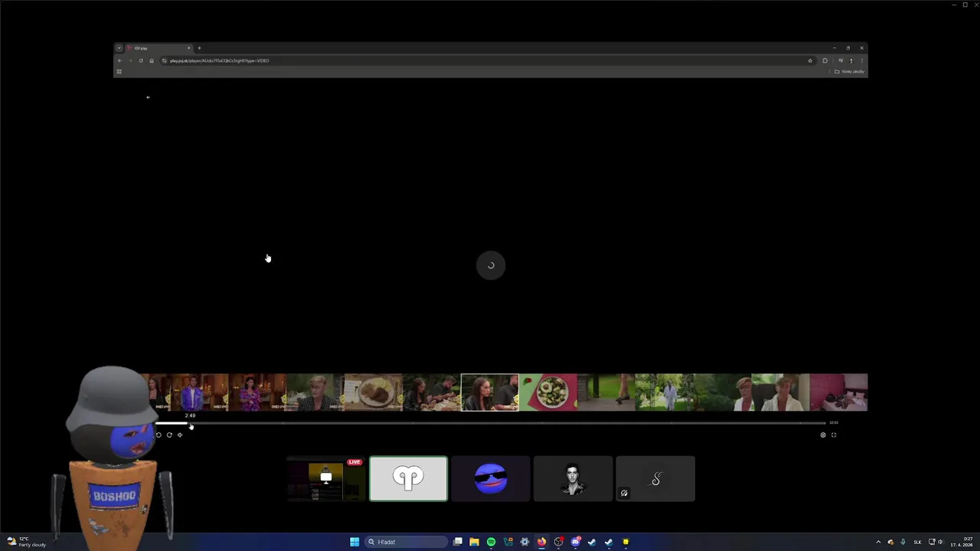This screenshot has height=551, width=980.
Task: Open video player settings gear
Action: pos(823,435)
